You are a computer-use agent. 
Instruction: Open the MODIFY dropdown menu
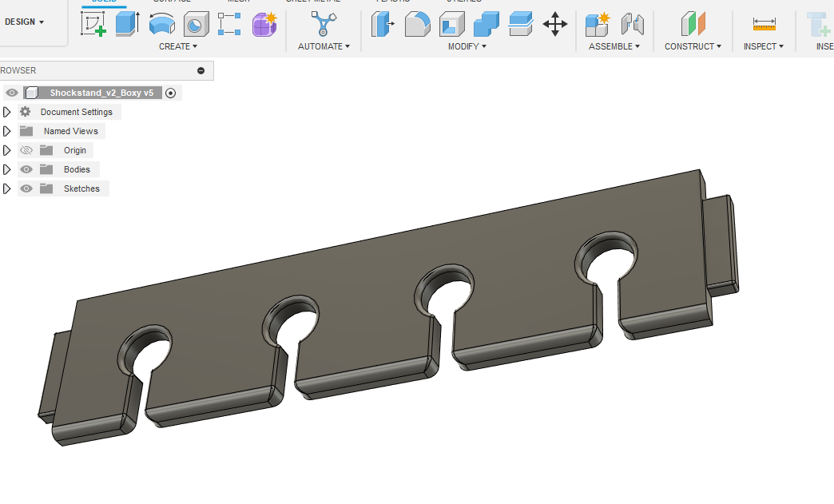tap(467, 46)
